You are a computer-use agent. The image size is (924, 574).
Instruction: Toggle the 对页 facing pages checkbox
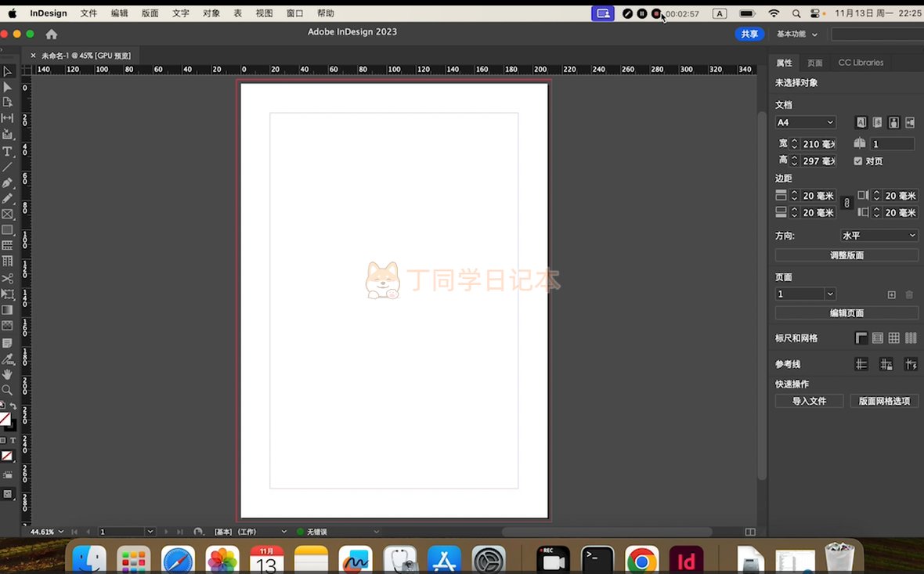(858, 161)
